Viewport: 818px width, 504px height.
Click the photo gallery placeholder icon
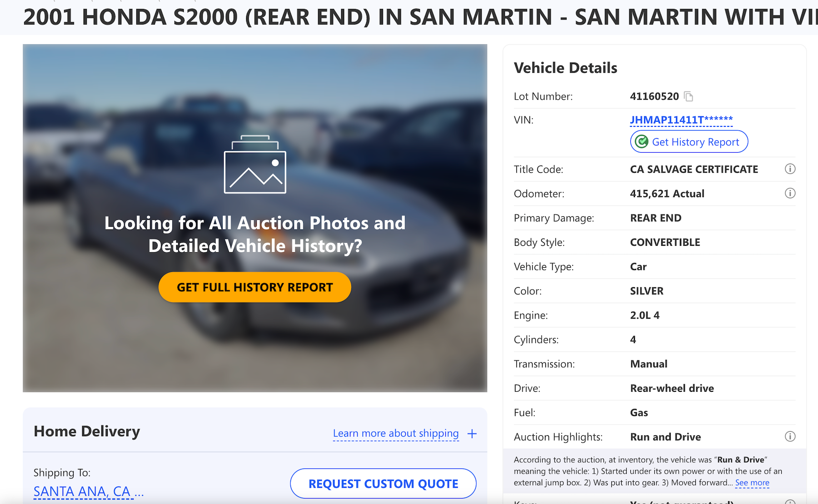coord(255,165)
